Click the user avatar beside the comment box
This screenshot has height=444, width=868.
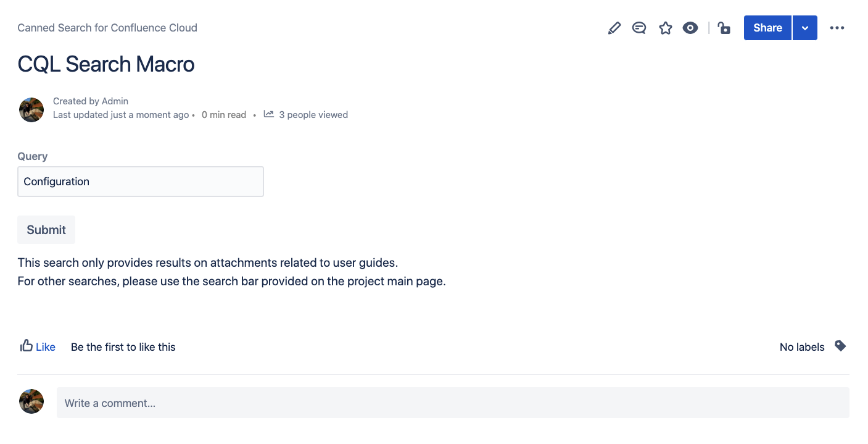pyautogui.click(x=31, y=401)
